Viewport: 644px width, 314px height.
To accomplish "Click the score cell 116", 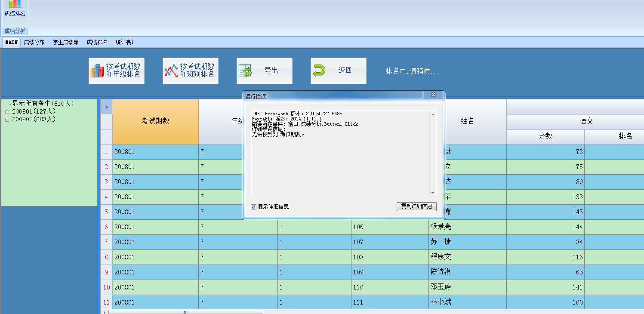I will (x=545, y=257).
